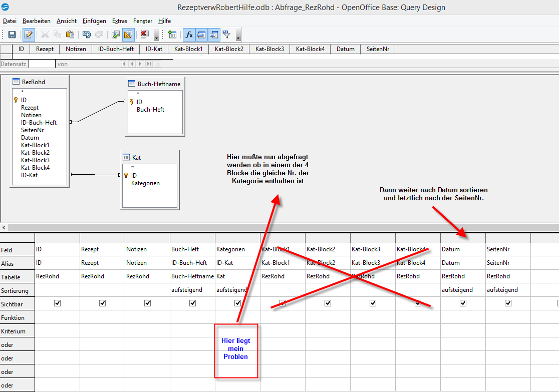The image size is (559, 392).
Task: Click the Save icon in toolbar
Action: pyautogui.click(x=12, y=35)
